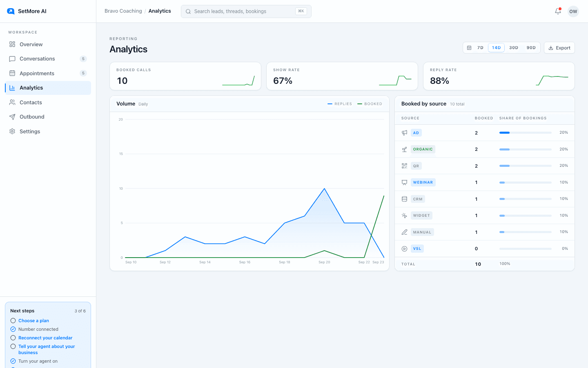Toggle the 'Turn your agent on' step check
588x368 pixels.
(x=13, y=361)
